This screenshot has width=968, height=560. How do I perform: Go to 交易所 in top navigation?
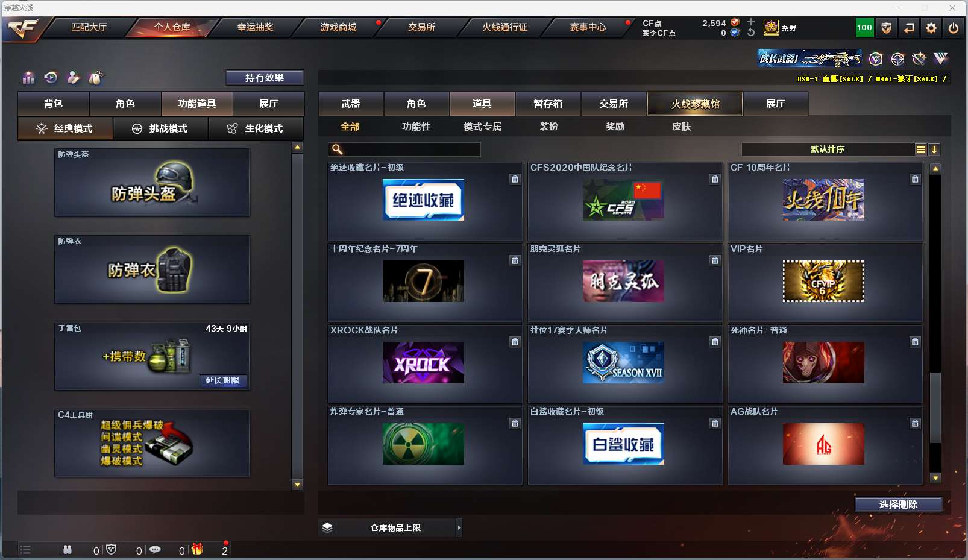coord(421,27)
